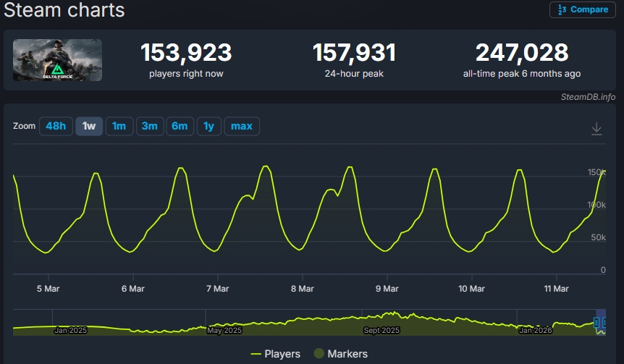Click the Delta Force game thumbnail
Viewport: 624px width, 364px height.
(57, 60)
